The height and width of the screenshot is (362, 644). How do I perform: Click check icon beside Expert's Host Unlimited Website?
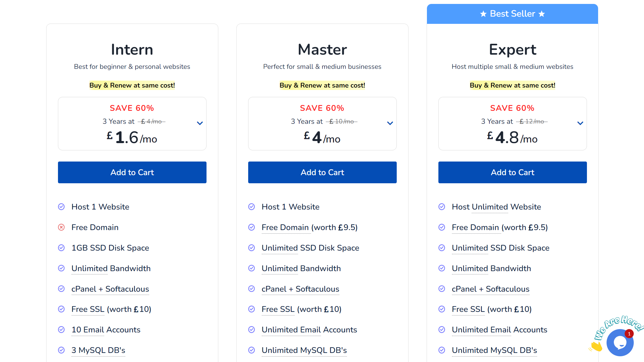[442, 207]
